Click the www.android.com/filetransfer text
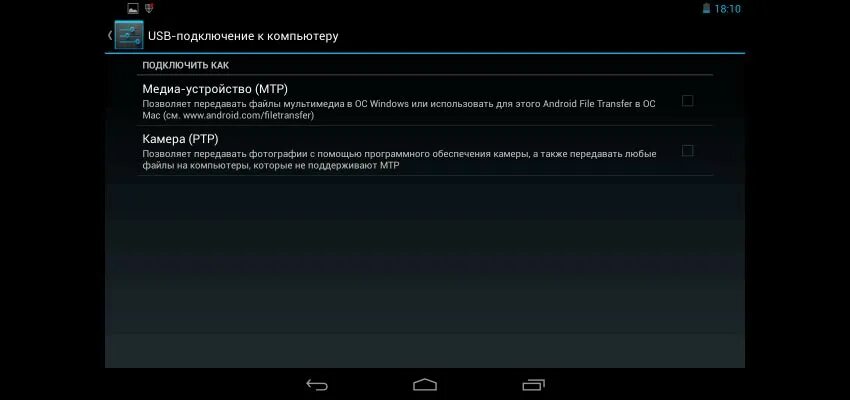Image resolution: width=850 pixels, height=400 pixels. [x=247, y=115]
